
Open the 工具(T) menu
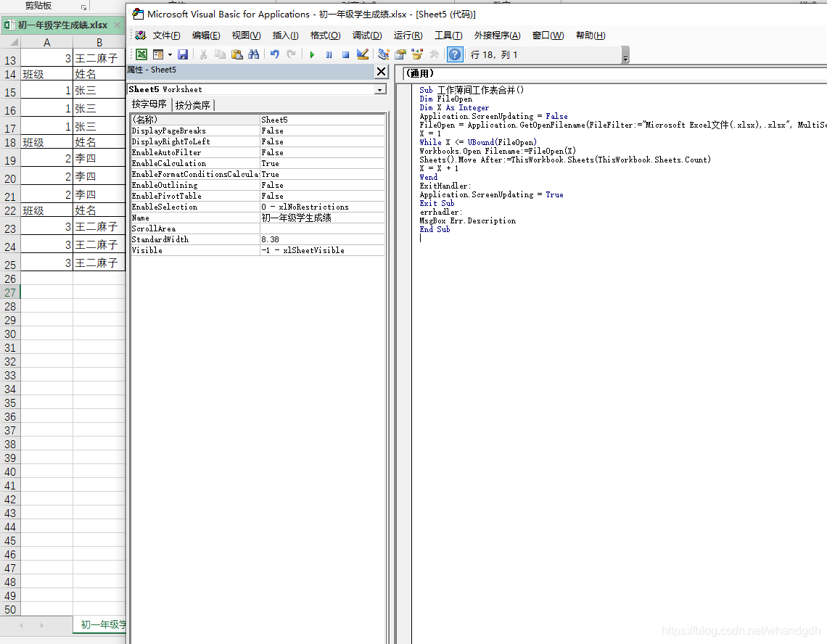pos(448,36)
